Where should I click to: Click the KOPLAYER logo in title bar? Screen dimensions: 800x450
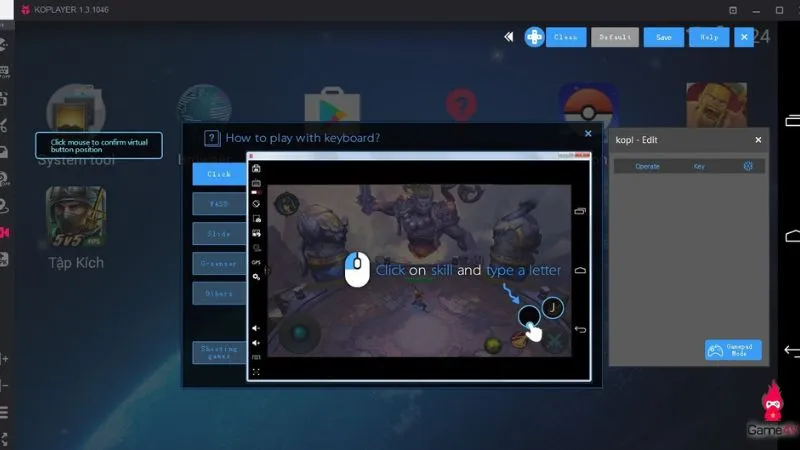(26, 9)
